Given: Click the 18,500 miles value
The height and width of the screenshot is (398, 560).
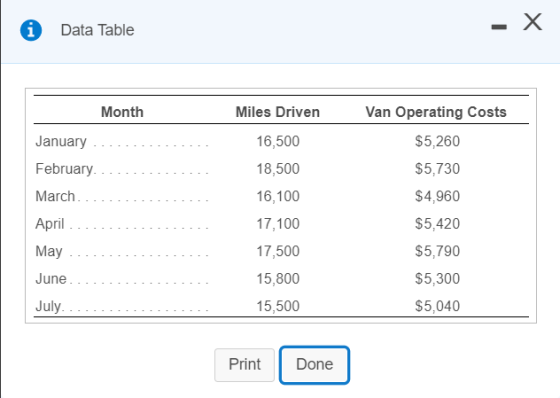Looking at the screenshot, I should (278, 169).
